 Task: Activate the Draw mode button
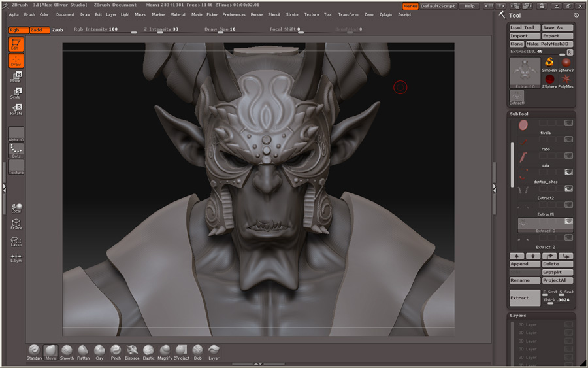click(16, 61)
